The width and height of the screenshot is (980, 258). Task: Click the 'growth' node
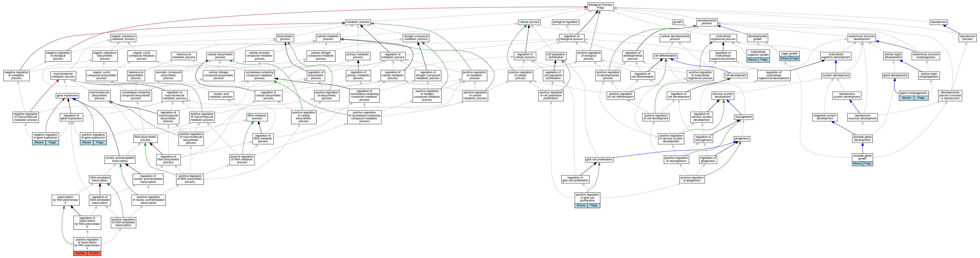(678, 22)
